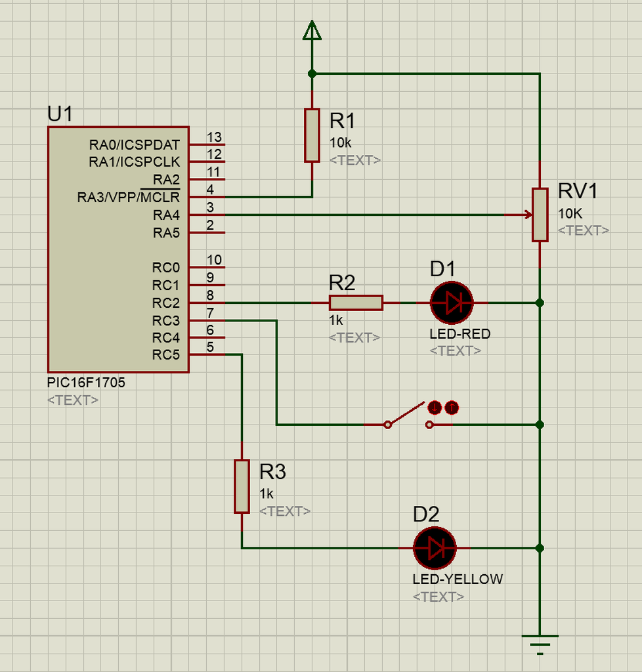642x672 pixels.
Task: Click the RV1 10K value label
Action: tap(570, 213)
